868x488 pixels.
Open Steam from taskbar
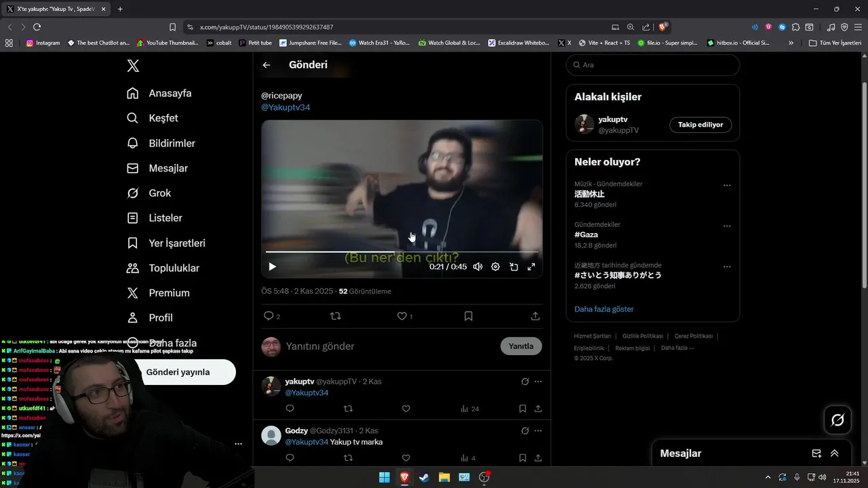pyautogui.click(x=424, y=477)
